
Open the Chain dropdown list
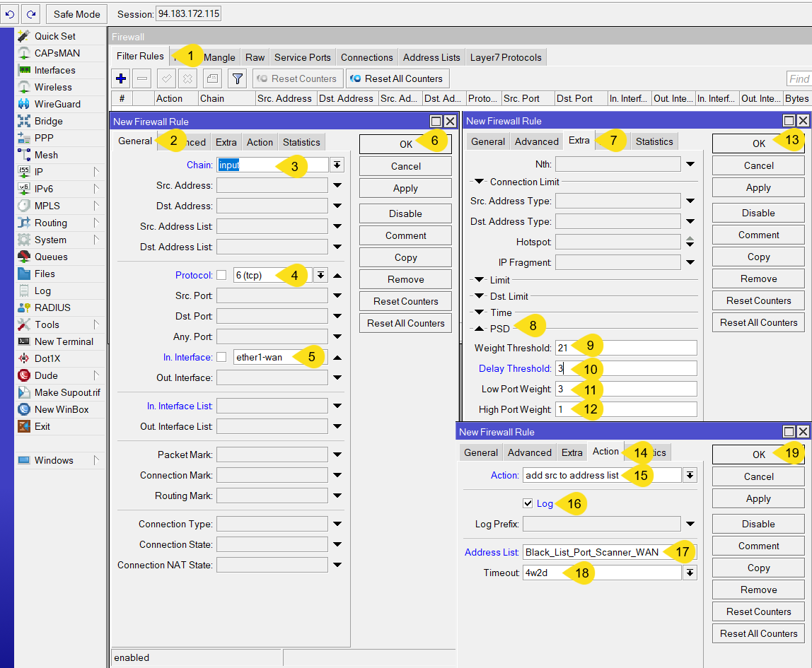point(337,165)
